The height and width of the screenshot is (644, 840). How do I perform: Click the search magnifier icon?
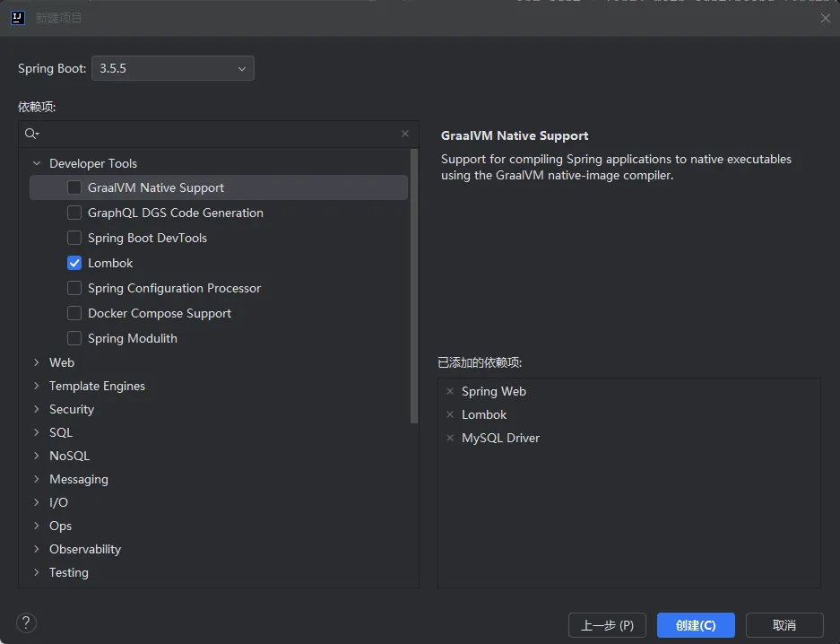31,134
